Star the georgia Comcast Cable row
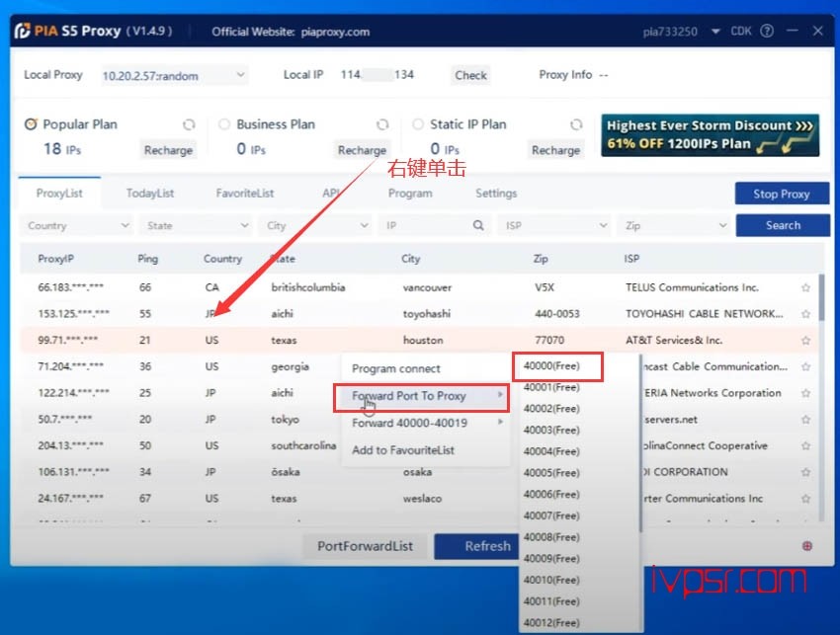Image resolution: width=840 pixels, height=635 pixels. (x=805, y=366)
